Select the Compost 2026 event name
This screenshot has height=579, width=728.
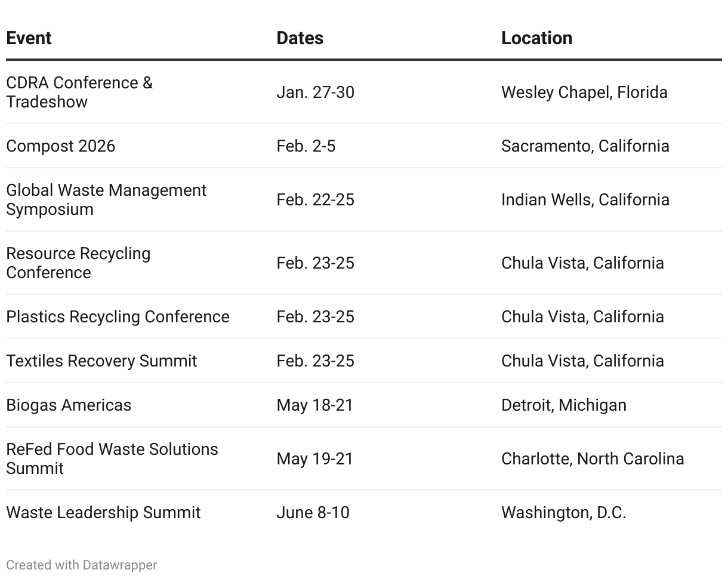point(60,146)
